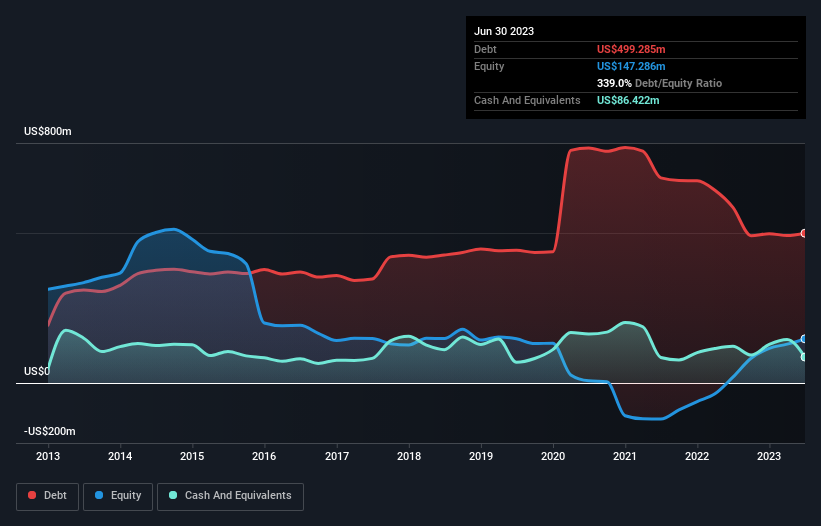821x526 pixels.
Task: Click the 2018 x-axis label
Action: 409,456
